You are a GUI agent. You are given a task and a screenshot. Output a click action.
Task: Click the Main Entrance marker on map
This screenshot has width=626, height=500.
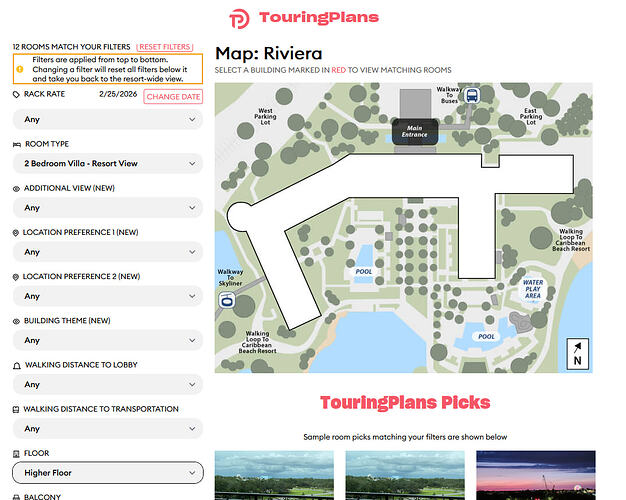(x=414, y=130)
